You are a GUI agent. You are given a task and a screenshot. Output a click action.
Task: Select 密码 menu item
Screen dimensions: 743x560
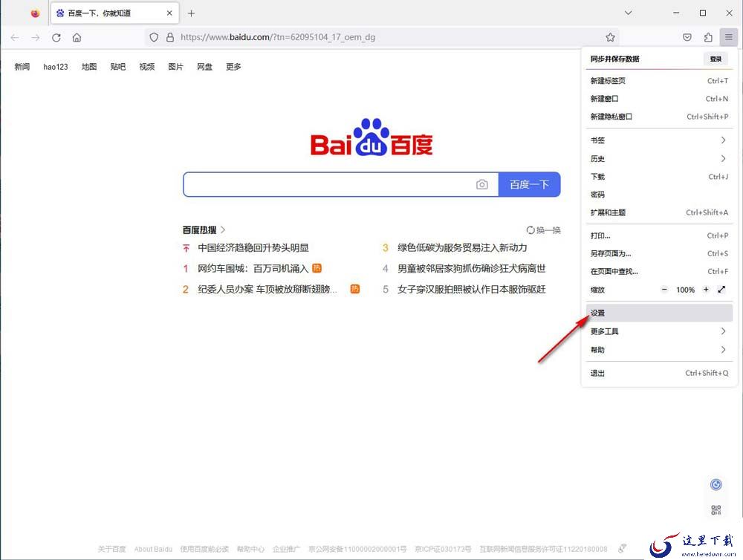[x=659, y=195]
